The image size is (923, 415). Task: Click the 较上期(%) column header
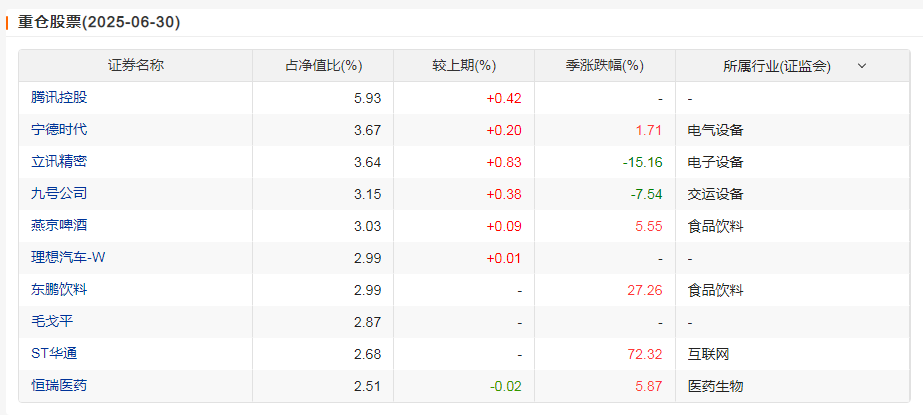(x=464, y=66)
